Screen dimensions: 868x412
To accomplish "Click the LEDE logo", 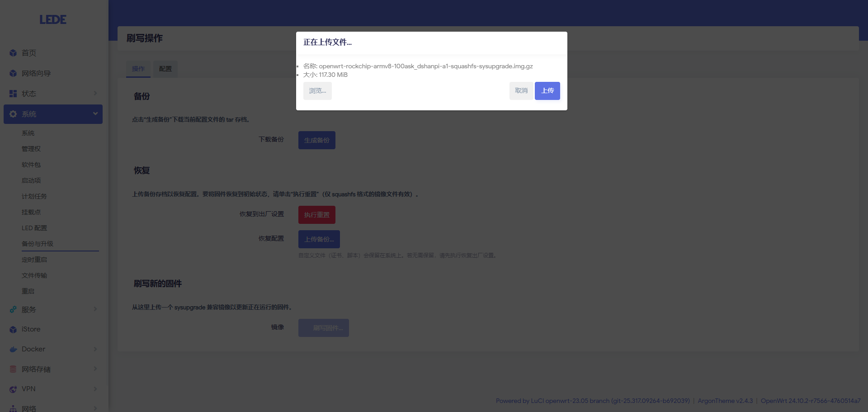I will pos(53,19).
